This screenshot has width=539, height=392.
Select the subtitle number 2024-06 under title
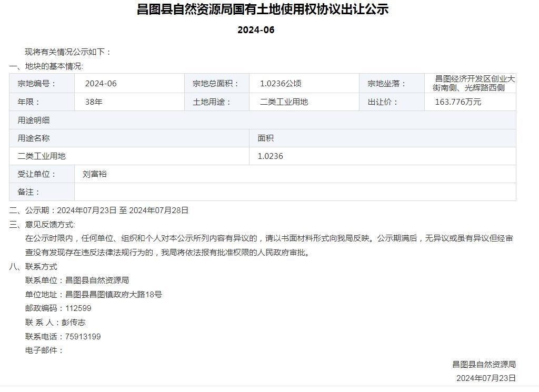pos(256,30)
